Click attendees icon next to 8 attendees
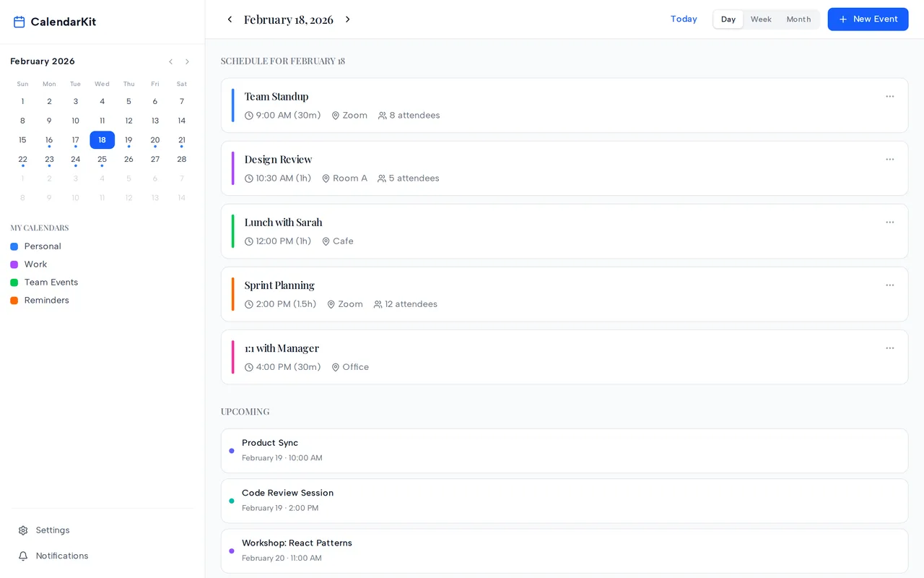This screenshot has width=924, height=578. 383,116
